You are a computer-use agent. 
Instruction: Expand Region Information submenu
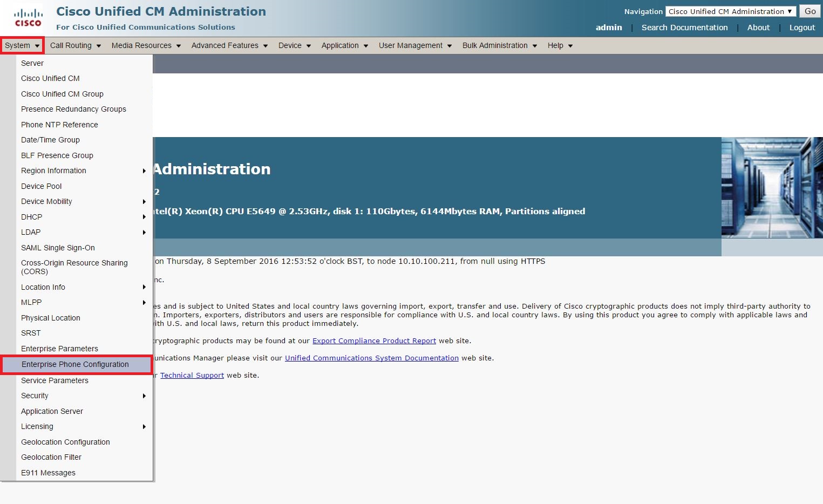tap(84, 171)
